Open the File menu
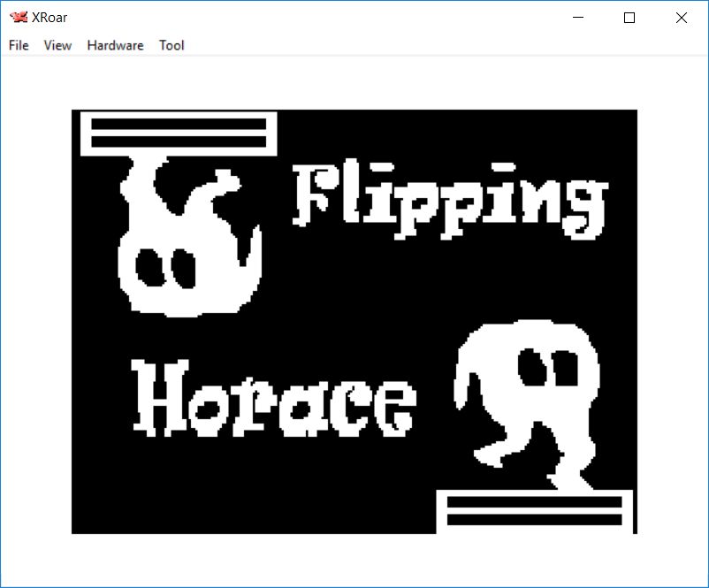The image size is (709, 588). (19, 45)
